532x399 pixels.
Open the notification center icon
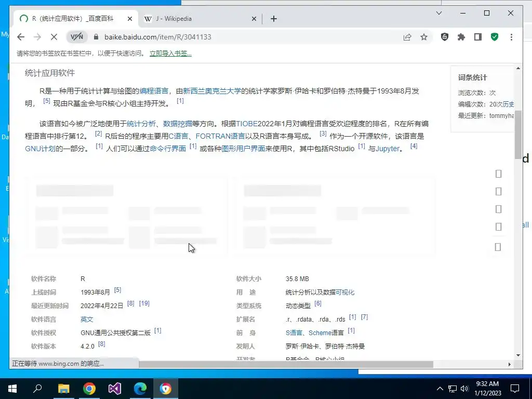tap(515, 389)
